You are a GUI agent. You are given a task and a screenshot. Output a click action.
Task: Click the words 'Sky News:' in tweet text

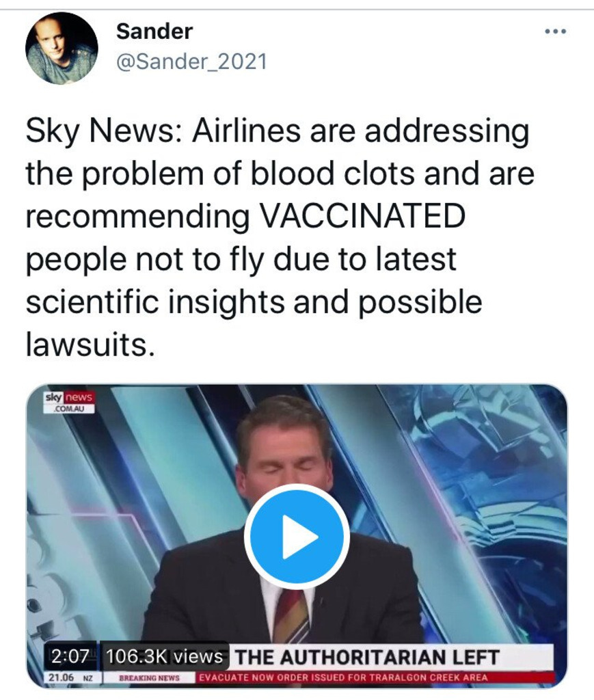(104, 132)
